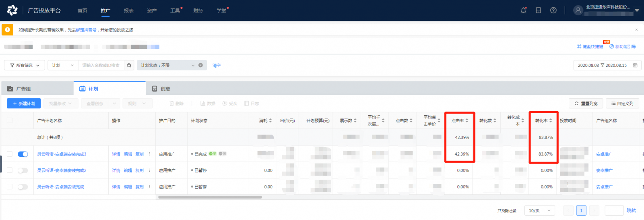Click the 点击率 column sort arrows
Screen dimensions: 644x220
tap(467, 120)
